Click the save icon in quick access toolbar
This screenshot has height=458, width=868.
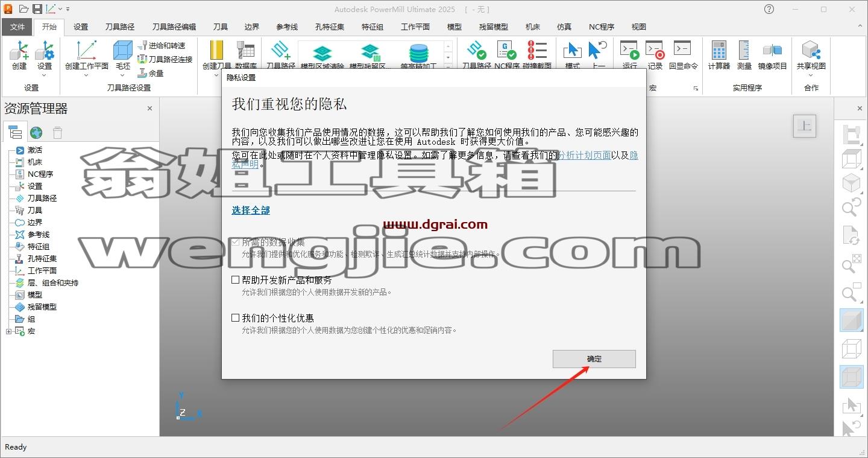pyautogui.click(x=37, y=9)
